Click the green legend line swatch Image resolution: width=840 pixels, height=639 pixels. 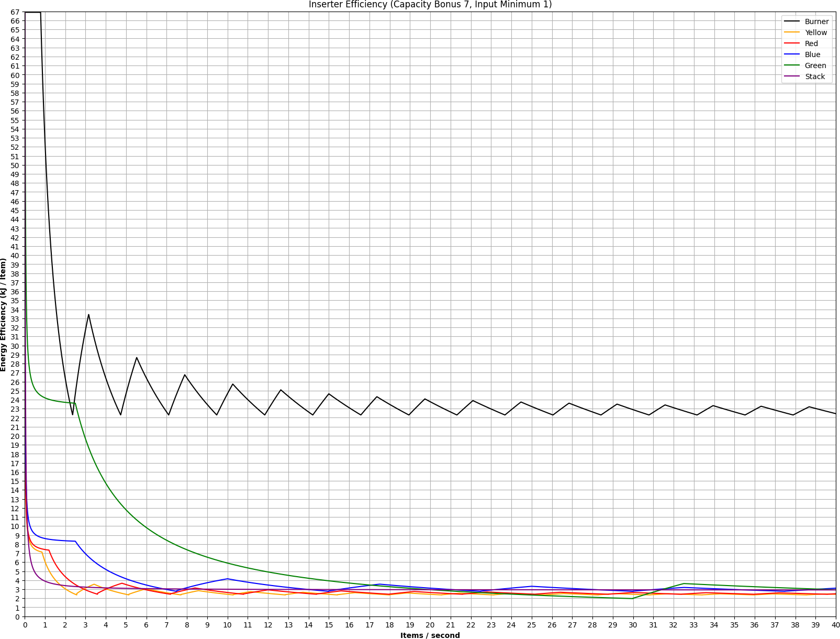click(x=792, y=65)
